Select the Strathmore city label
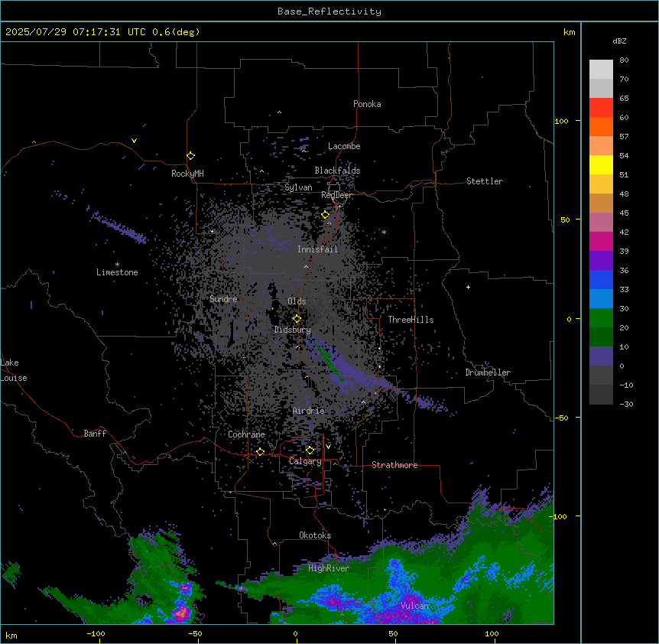Image resolution: width=659 pixels, height=644 pixels. point(394,465)
